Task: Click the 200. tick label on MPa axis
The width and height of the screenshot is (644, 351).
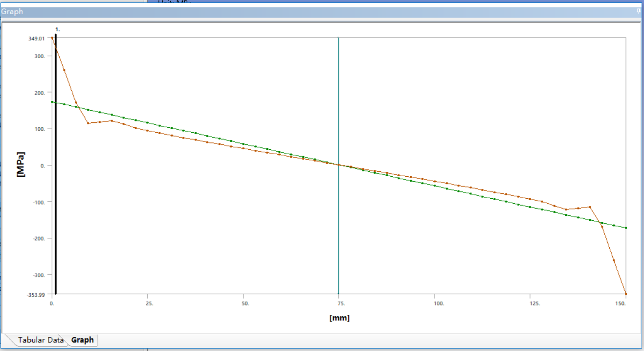Action: pos(40,93)
